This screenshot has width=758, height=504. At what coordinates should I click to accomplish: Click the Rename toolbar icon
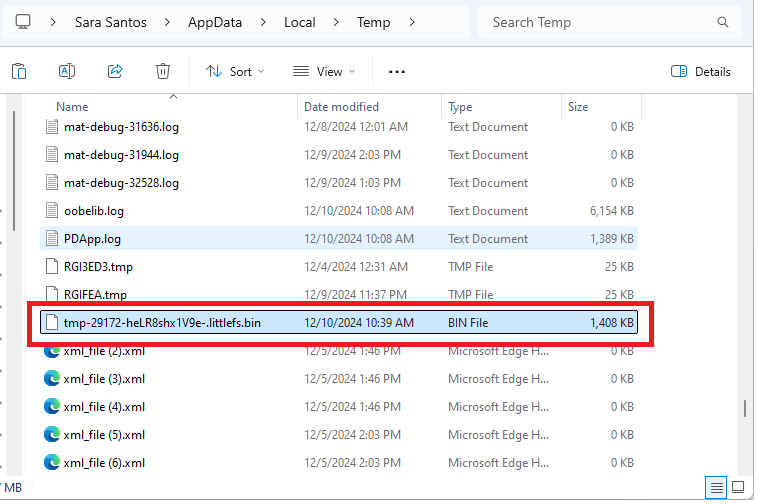click(x=67, y=71)
